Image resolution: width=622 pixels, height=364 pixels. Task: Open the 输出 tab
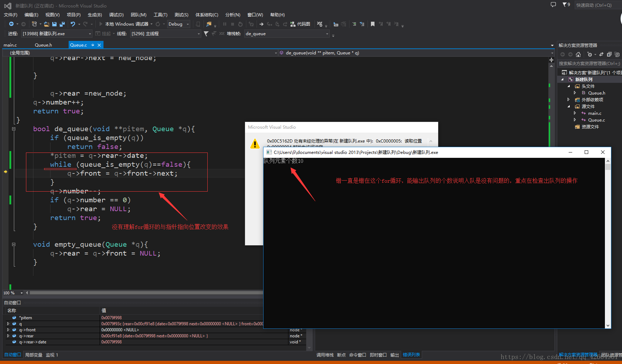tap(395, 355)
